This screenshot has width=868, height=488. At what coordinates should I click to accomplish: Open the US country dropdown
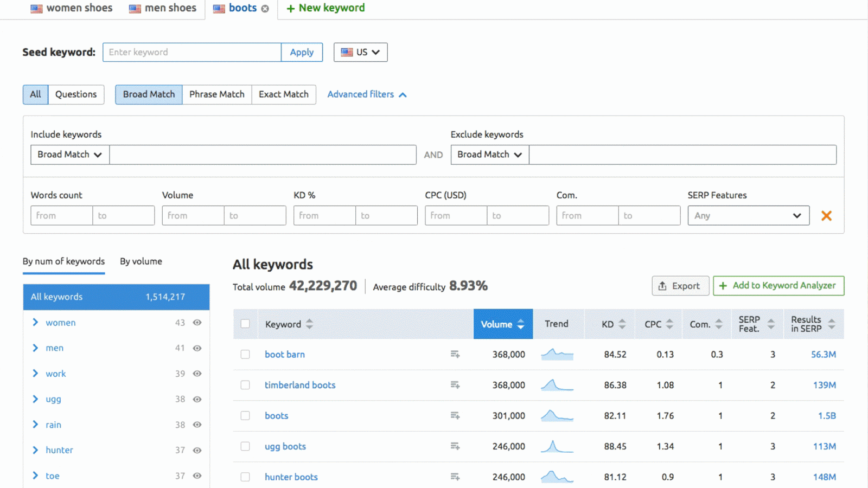pyautogui.click(x=360, y=52)
